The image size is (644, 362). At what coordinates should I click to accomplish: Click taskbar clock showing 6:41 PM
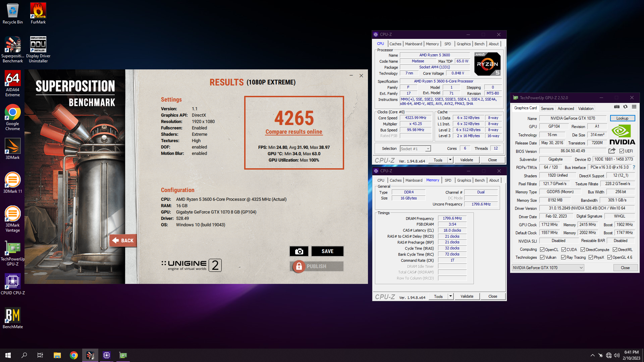(632, 355)
